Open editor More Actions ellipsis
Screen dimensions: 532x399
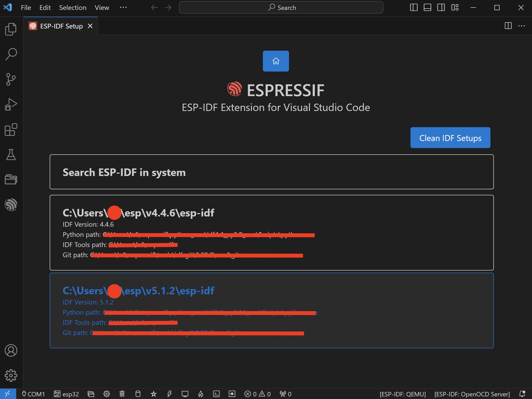[522, 26]
